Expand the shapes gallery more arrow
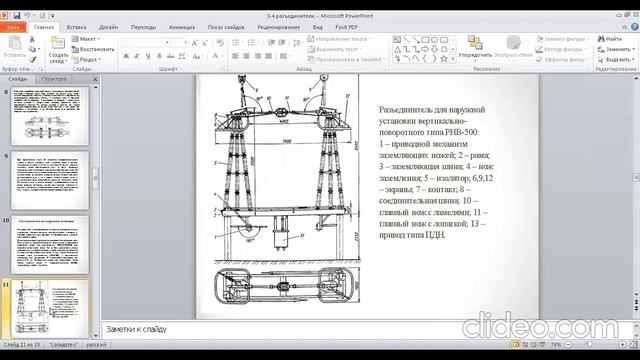This screenshot has height=360, width=640. click(x=453, y=59)
